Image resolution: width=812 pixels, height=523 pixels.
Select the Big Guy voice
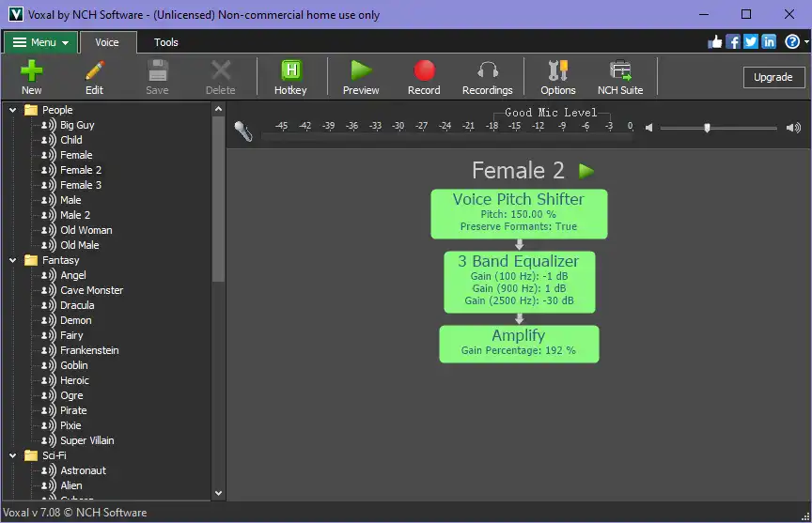[x=77, y=125]
